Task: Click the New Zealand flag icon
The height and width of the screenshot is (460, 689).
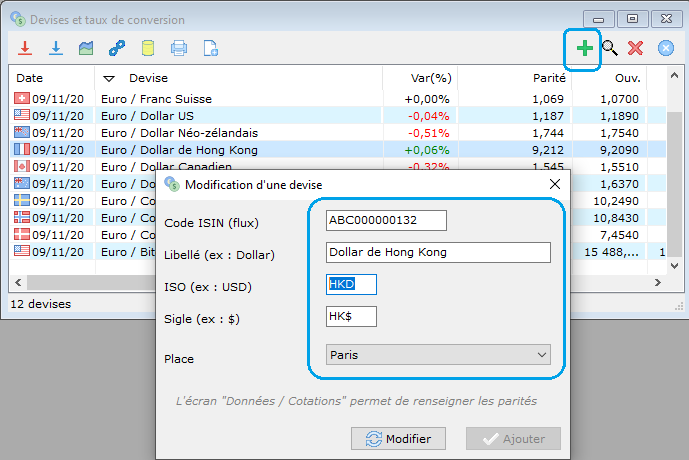Action: (x=22, y=132)
